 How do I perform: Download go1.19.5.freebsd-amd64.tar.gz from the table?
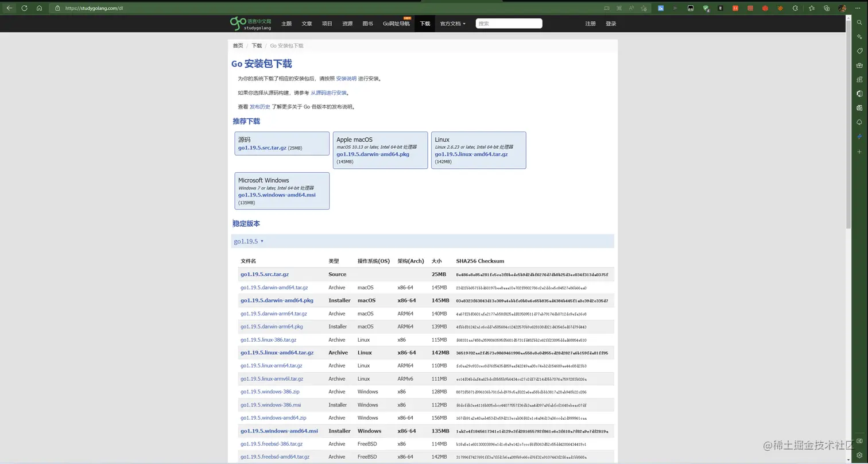pyautogui.click(x=275, y=457)
